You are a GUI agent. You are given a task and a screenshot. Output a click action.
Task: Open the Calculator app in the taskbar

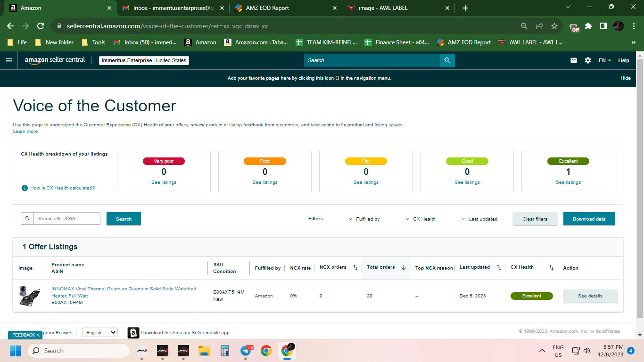tap(225, 351)
